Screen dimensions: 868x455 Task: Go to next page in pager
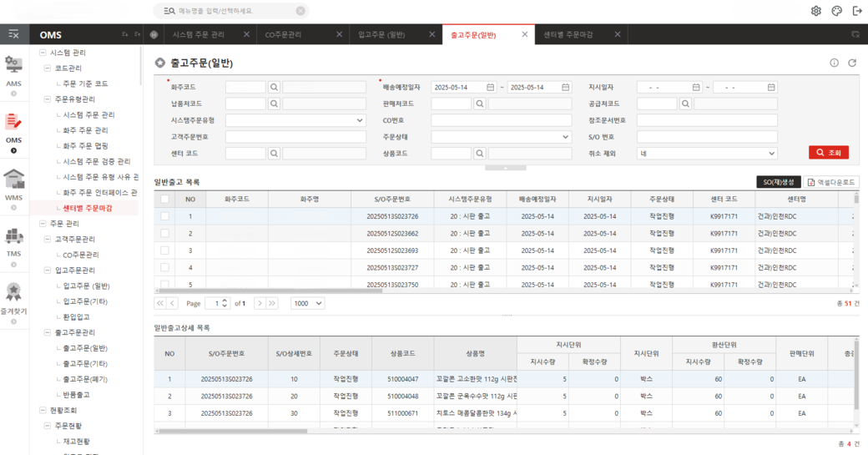point(260,303)
